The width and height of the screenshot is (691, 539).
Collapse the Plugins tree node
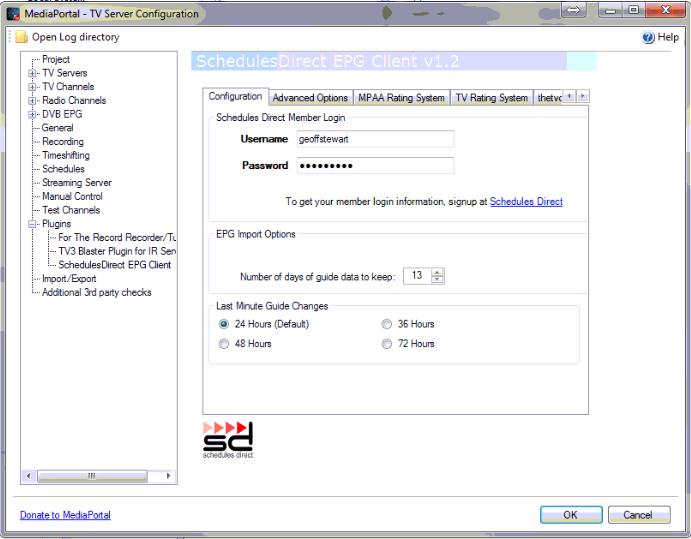[x=33, y=224]
